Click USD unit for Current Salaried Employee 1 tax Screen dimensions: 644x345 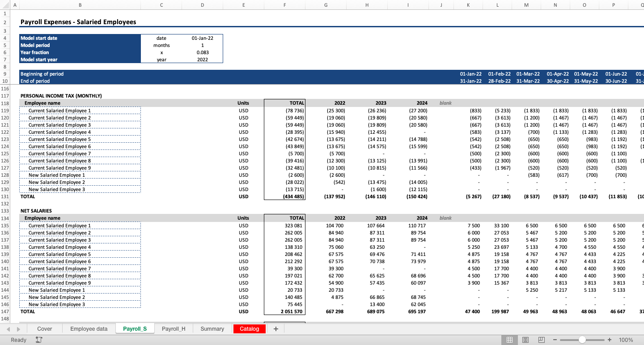(x=243, y=111)
